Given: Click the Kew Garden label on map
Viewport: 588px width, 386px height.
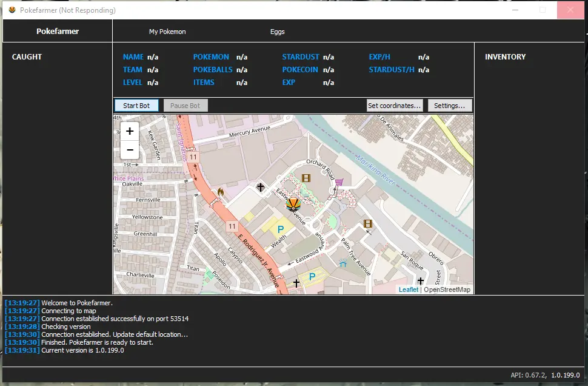Looking at the screenshot, I should (x=154, y=145).
